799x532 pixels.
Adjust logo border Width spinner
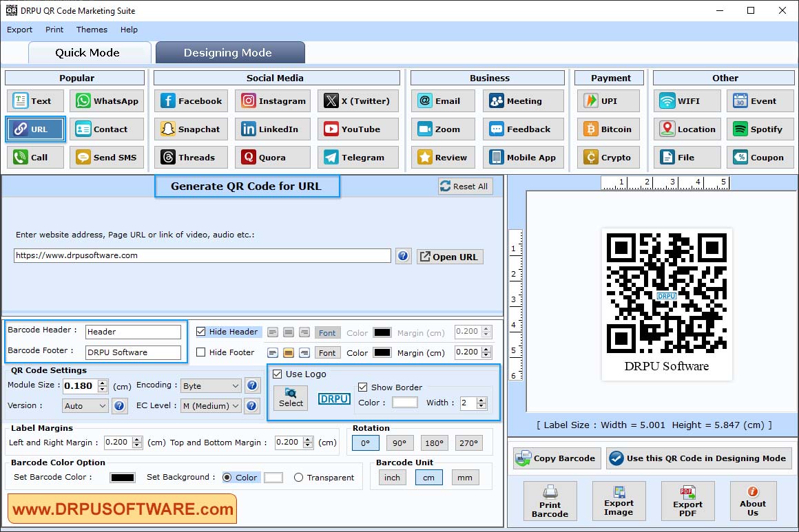[481, 403]
